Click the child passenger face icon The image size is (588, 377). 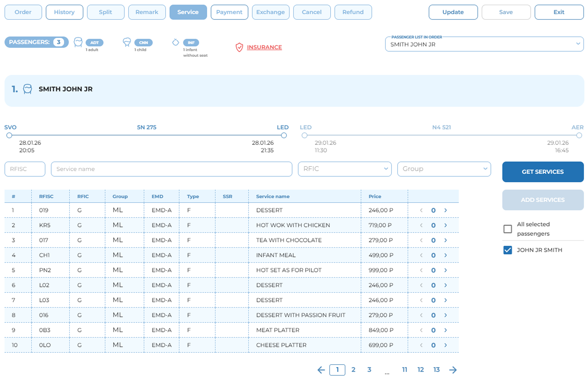pos(127,42)
